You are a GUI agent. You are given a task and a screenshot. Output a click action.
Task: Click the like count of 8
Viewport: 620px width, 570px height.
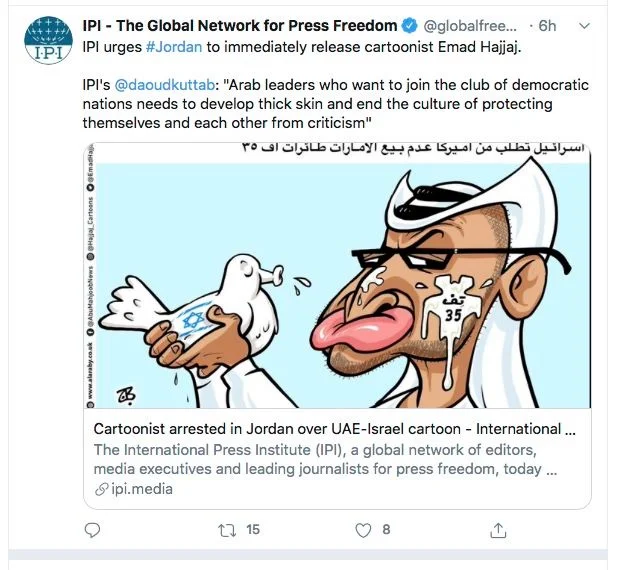point(386,530)
